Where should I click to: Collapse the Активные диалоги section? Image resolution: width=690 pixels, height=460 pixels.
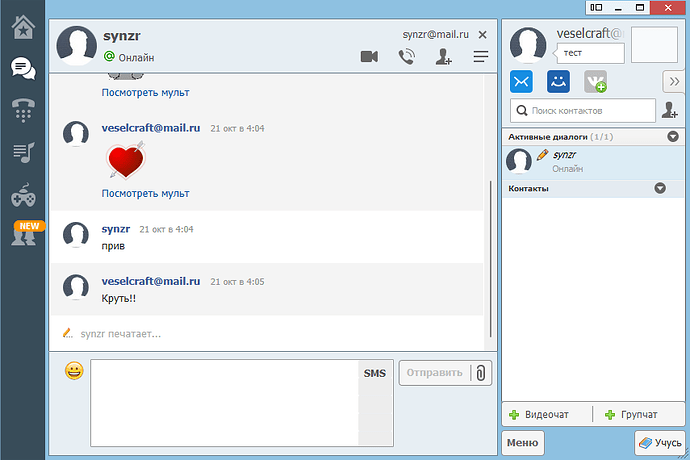(x=659, y=136)
